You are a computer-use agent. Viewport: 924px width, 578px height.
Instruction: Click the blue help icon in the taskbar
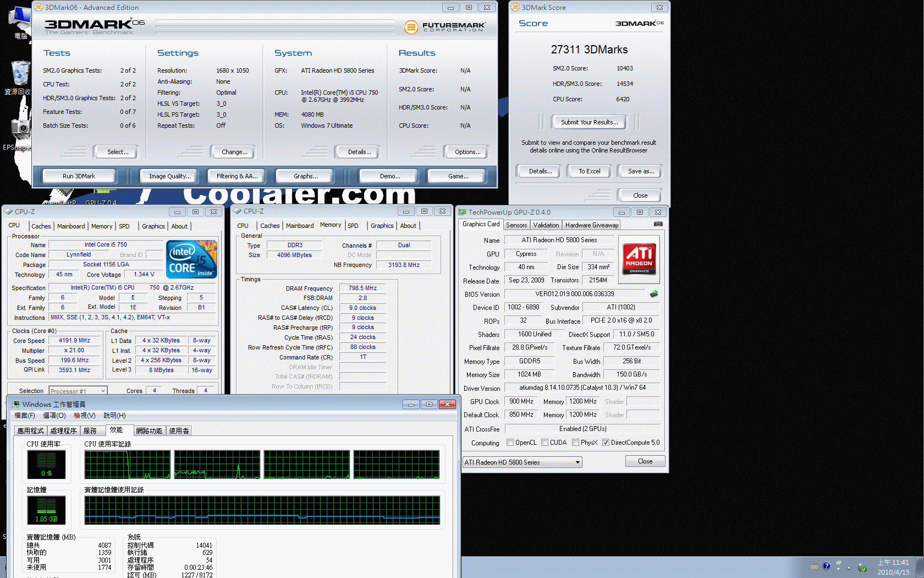click(826, 566)
